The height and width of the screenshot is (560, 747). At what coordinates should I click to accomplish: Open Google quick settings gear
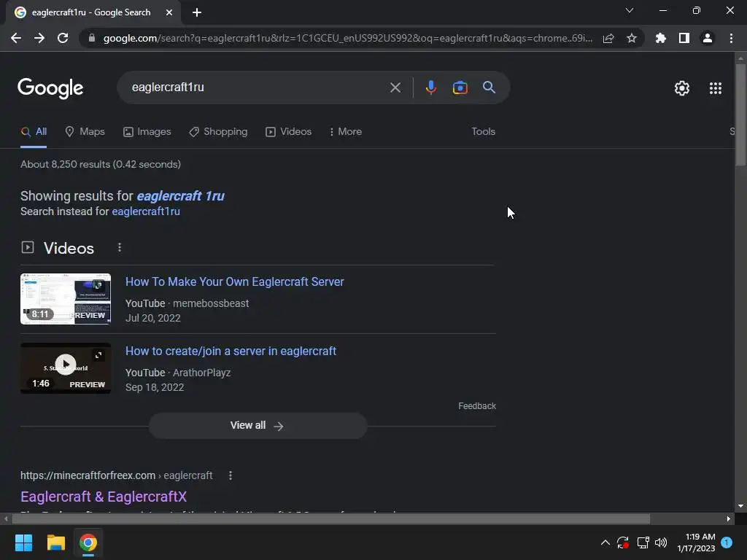pyautogui.click(x=682, y=88)
